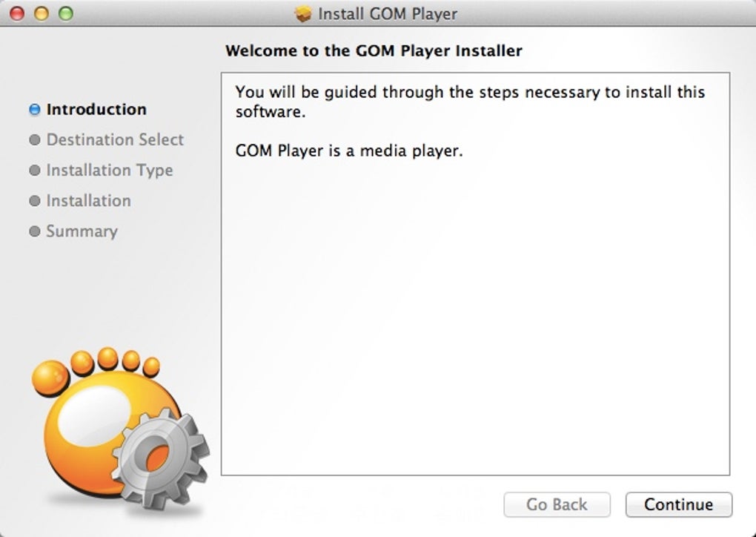Click the "Welcome to the GOM Player Installer" heading
The image size is (756, 537).
pyautogui.click(x=374, y=51)
